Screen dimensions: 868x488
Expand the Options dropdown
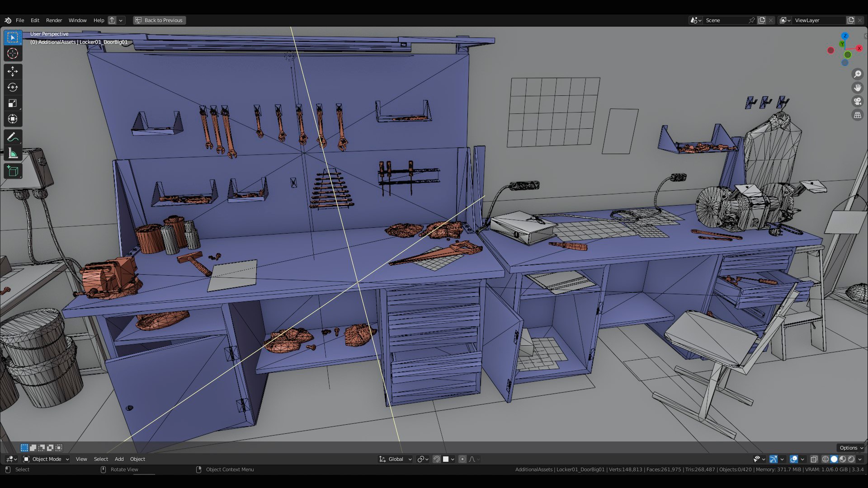[x=851, y=448]
